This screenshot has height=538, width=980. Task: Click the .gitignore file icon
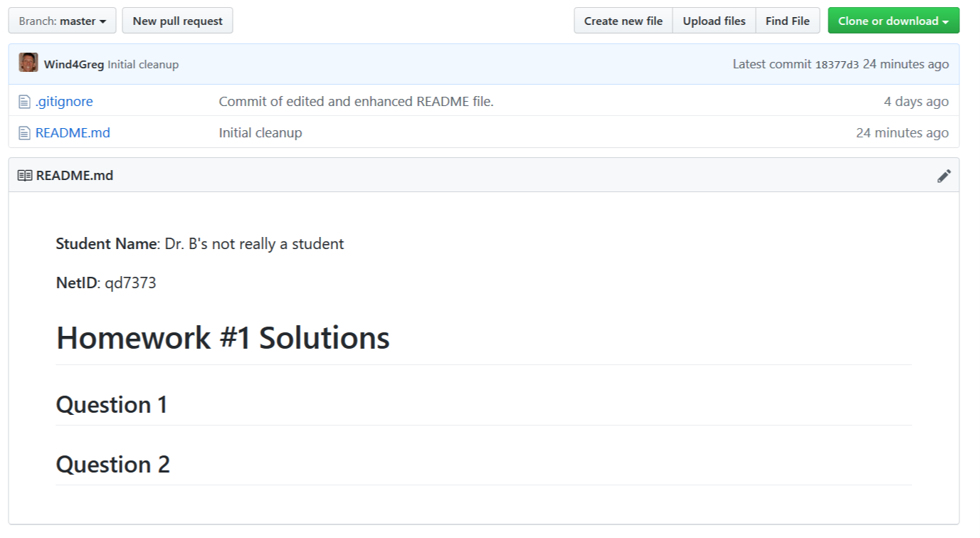pos(24,102)
